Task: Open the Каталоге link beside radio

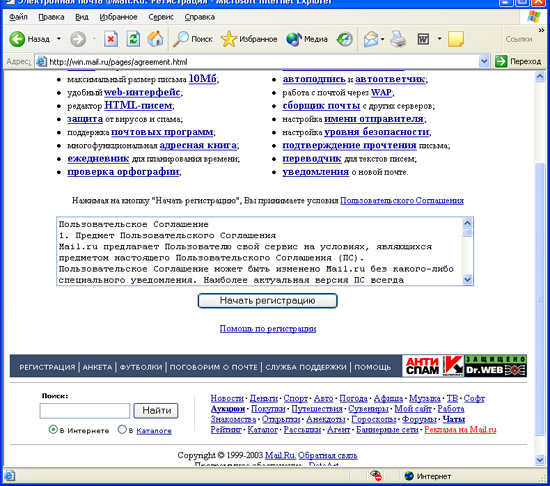Action: click(154, 430)
